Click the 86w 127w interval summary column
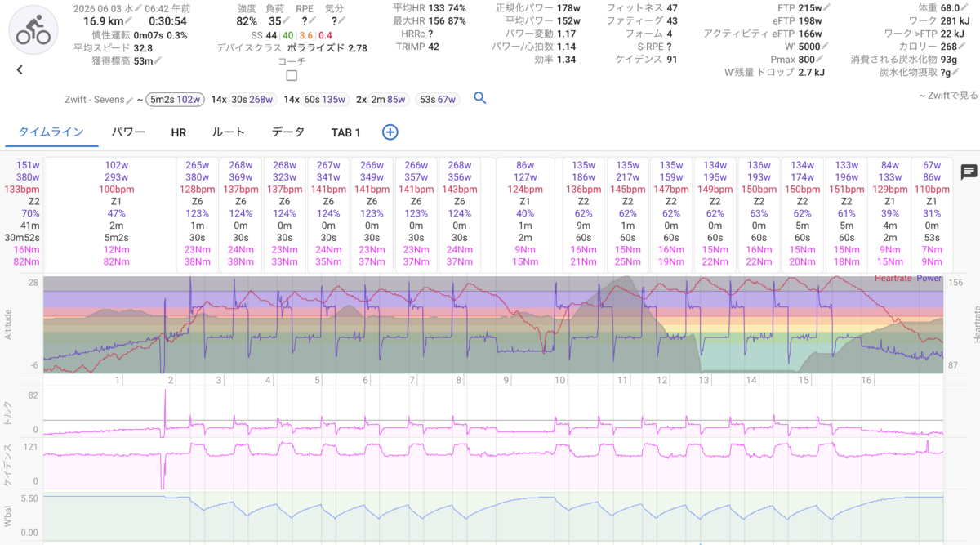Viewport: 980px width, 545px height. pyautogui.click(x=525, y=214)
